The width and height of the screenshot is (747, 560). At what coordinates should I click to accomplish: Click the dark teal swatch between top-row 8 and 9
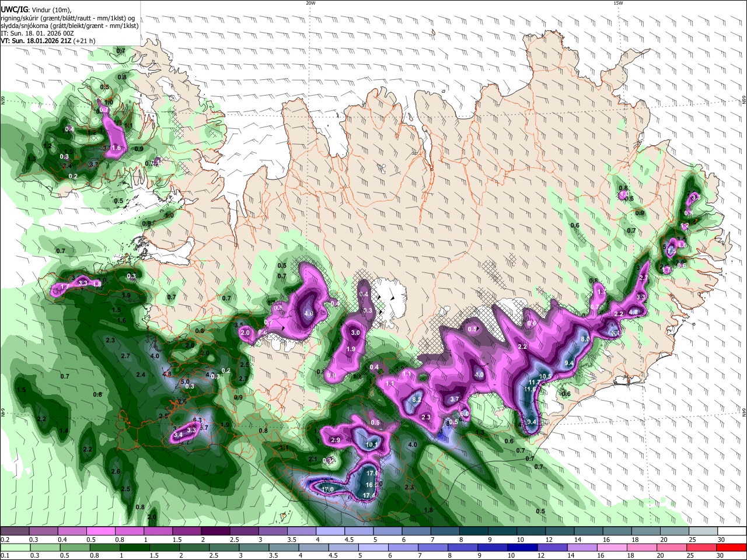click(x=473, y=531)
